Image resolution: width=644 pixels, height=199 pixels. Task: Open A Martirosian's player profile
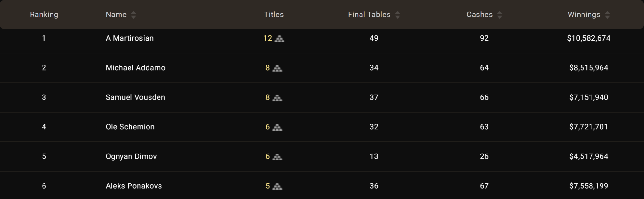click(x=130, y=38)
